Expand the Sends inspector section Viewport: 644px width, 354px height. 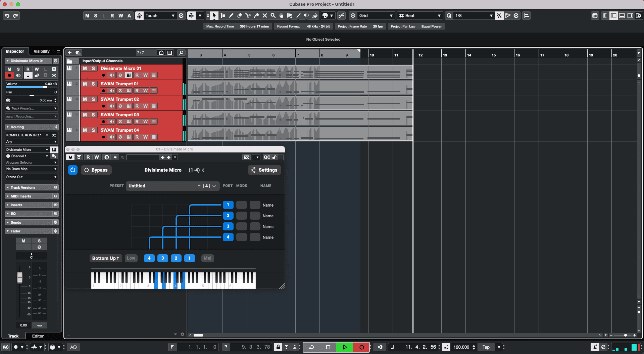tap(32, 222)
